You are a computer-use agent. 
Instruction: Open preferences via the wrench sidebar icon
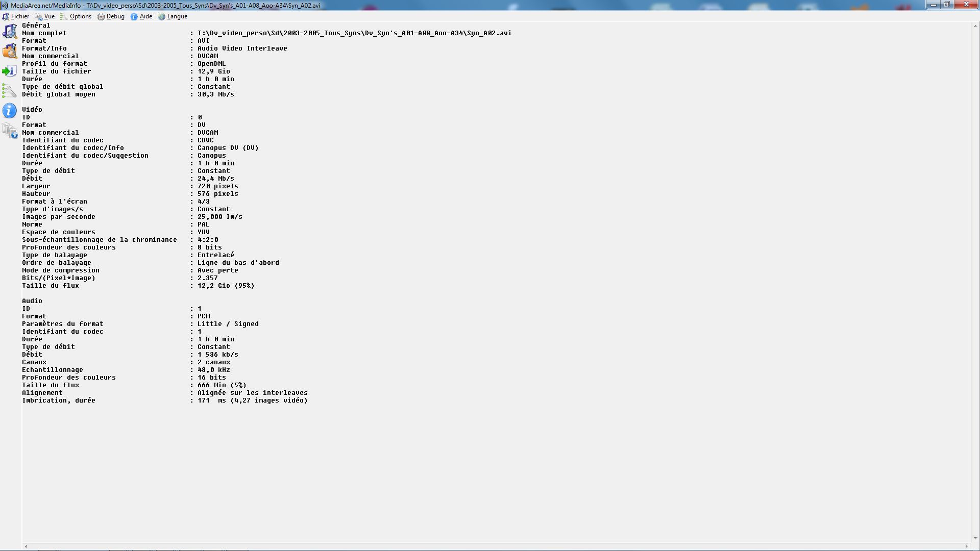click(10, 91)
